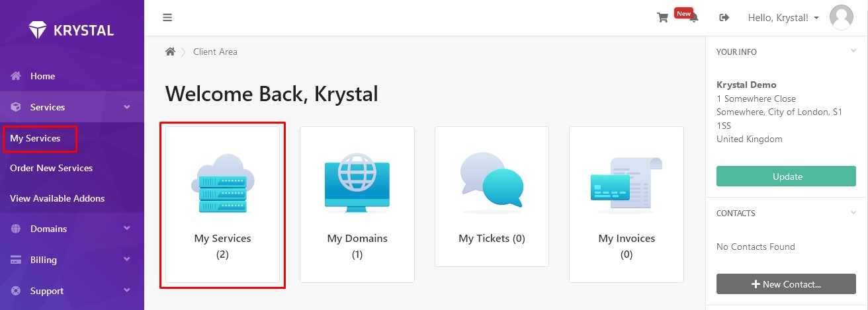The width and height of the screenshot is (868, 310).
Task: Click the Domains globe icon in sidebar
Action: [17, 229]
